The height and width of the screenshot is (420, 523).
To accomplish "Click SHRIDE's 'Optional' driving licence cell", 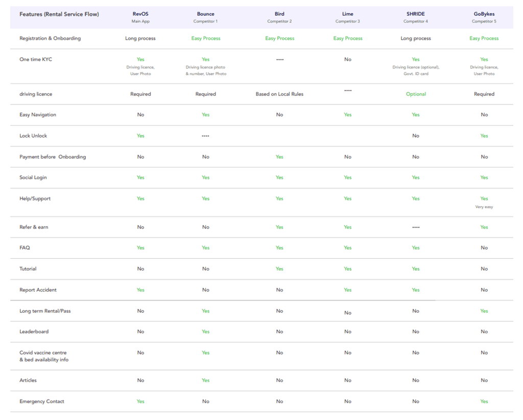I will tap(416, 94).
